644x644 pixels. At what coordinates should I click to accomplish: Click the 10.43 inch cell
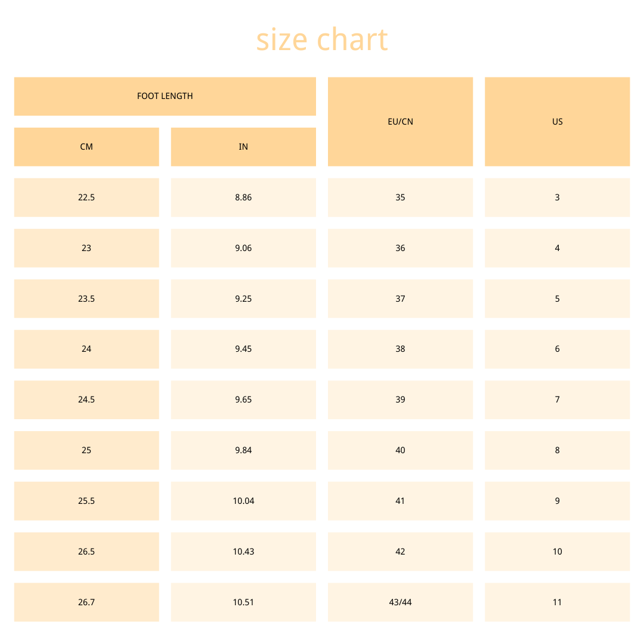[243, 552]
